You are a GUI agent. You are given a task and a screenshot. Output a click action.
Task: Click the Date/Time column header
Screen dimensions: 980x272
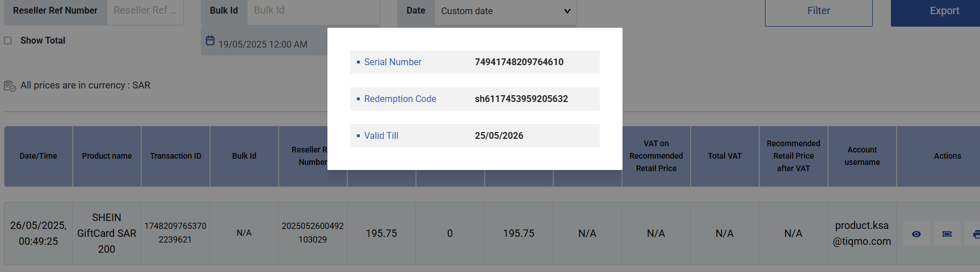click(x=38, y=156)
